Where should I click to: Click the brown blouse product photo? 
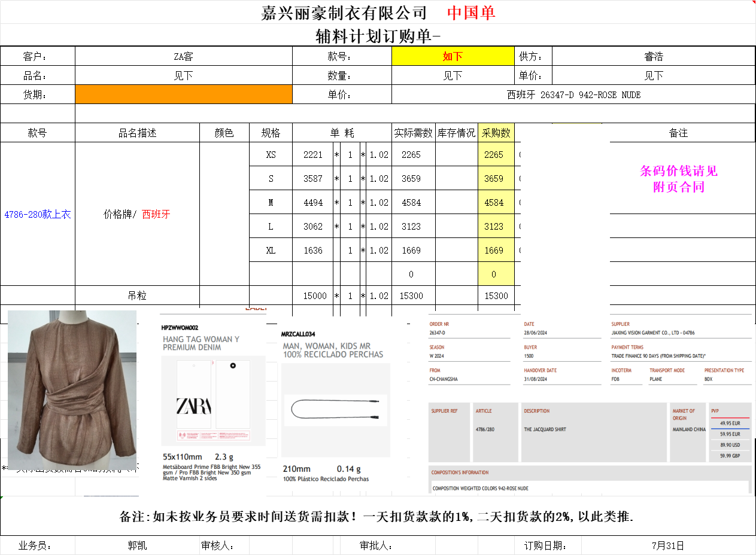(x=72, y=390)
